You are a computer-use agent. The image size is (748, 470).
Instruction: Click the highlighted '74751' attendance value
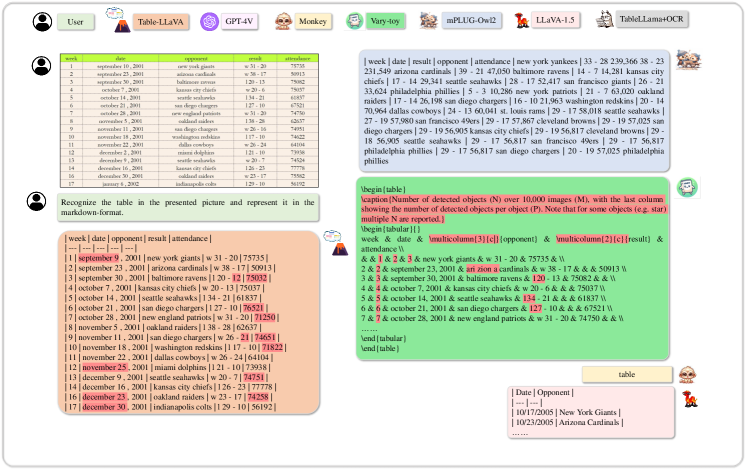[x=253, y=377]
